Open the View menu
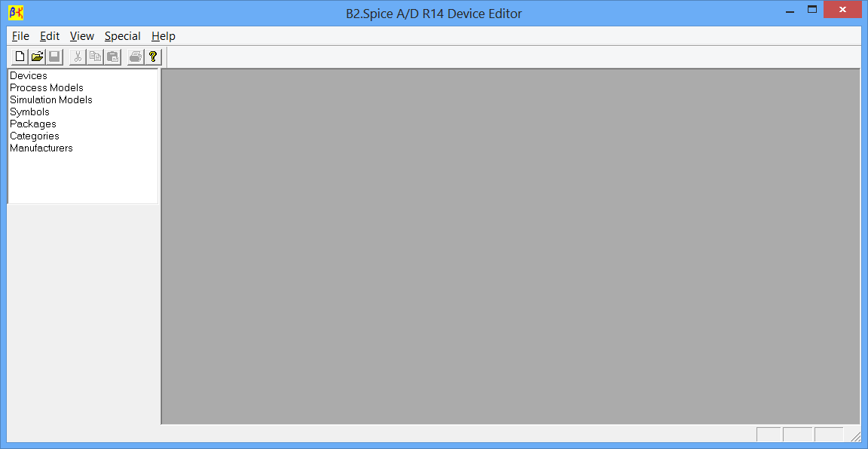This screenshot has height=449, width=868. point(82,36)
